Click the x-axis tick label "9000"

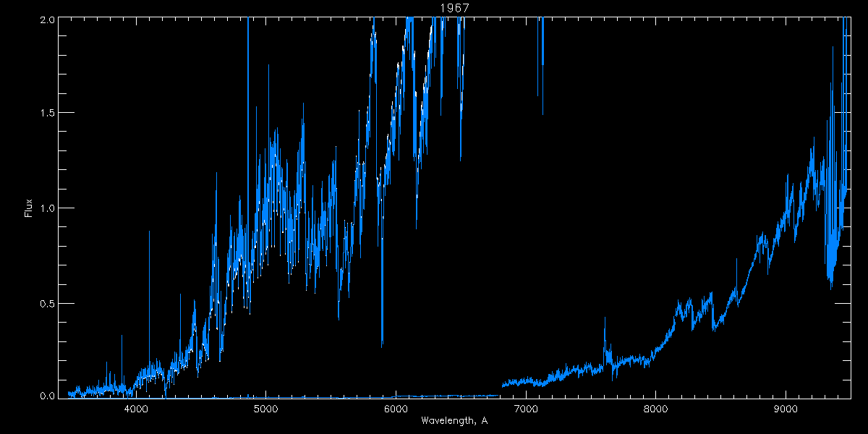tap(786, 408)
